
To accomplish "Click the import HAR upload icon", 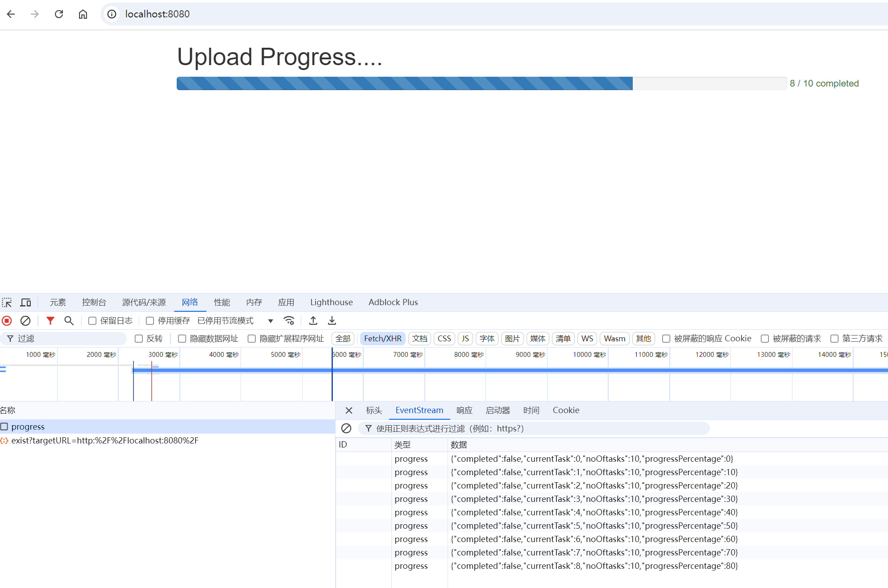I will click(x=313, y=321).
